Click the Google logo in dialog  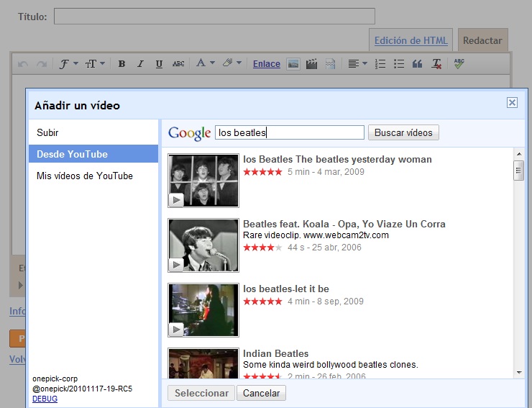190,133
